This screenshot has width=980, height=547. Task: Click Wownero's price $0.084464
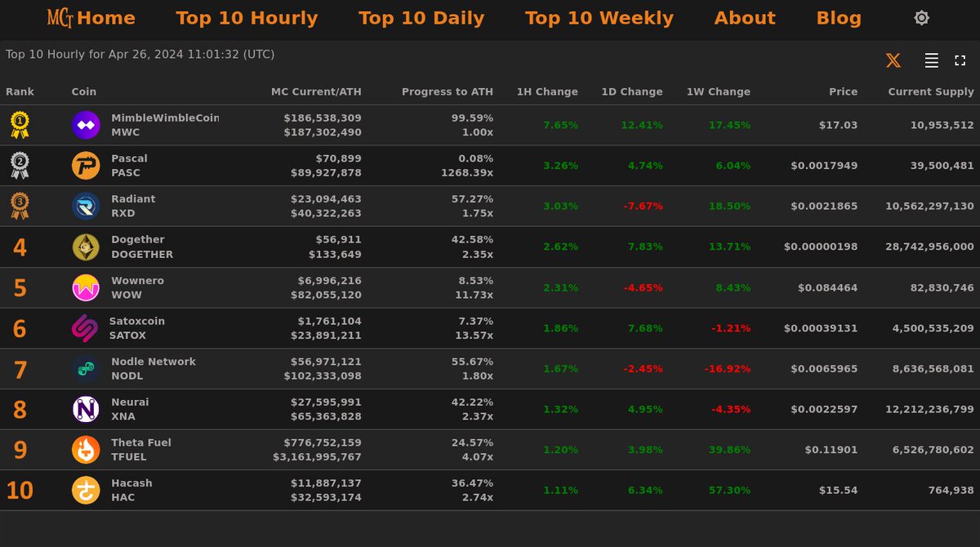tap(827, 287)
